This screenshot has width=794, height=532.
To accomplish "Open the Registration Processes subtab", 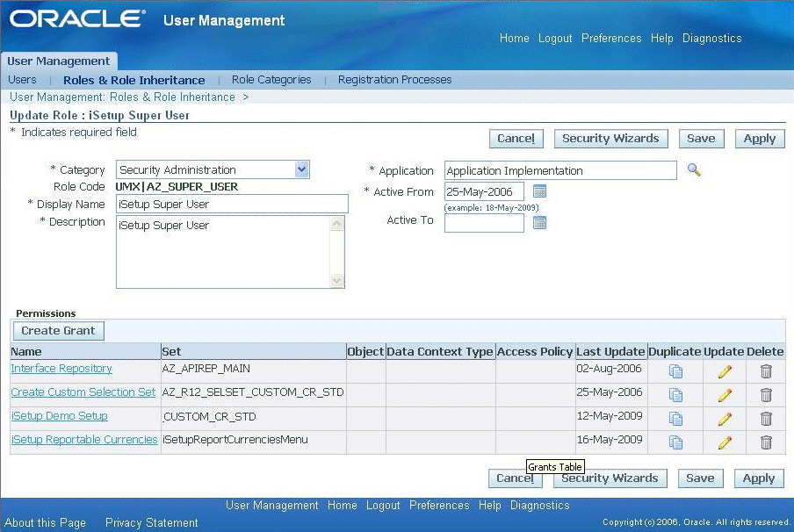I will 395,80.
